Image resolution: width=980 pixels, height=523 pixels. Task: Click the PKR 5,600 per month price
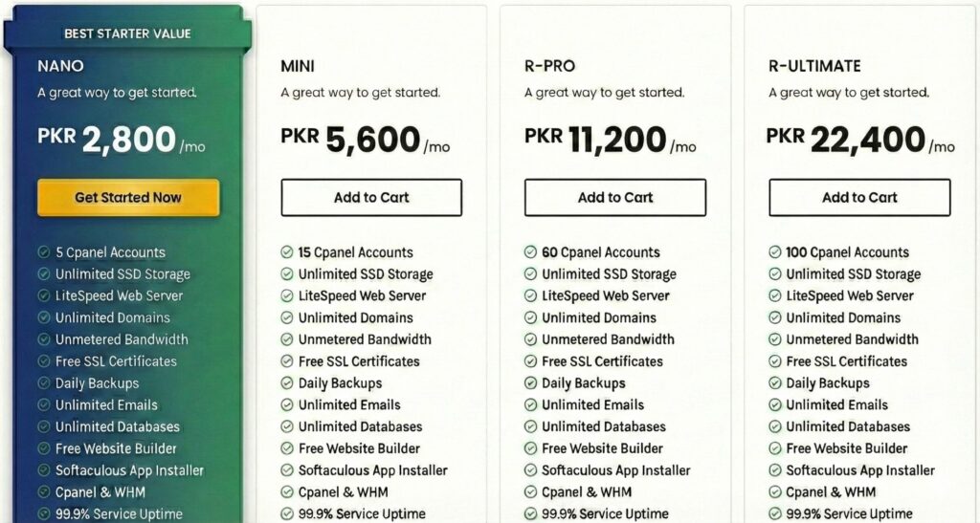coord(365,142)
